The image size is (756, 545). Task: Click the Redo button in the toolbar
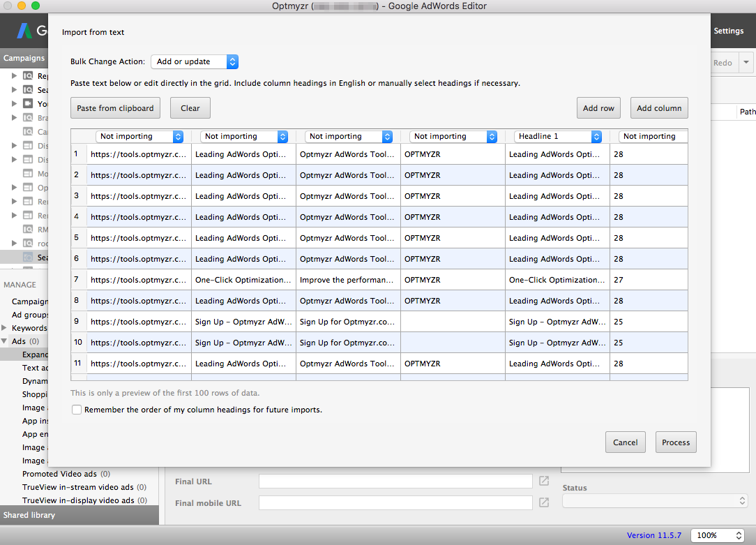pos(723,63)
